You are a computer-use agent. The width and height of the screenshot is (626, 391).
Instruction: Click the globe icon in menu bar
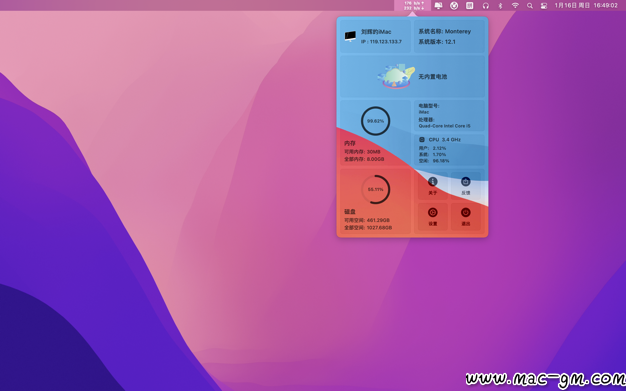[454, 6]
